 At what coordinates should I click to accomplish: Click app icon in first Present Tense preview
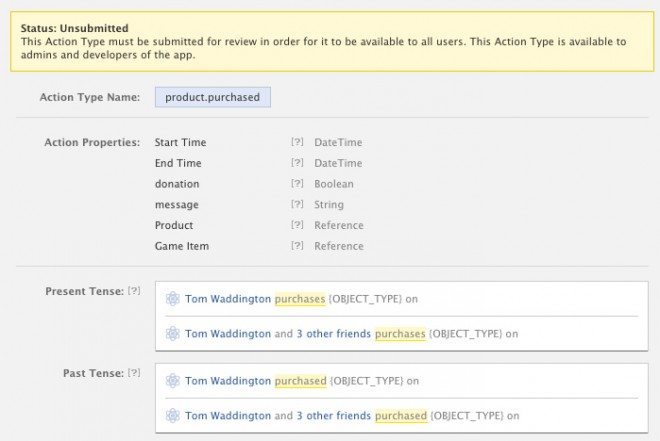(x=173, y=299)
